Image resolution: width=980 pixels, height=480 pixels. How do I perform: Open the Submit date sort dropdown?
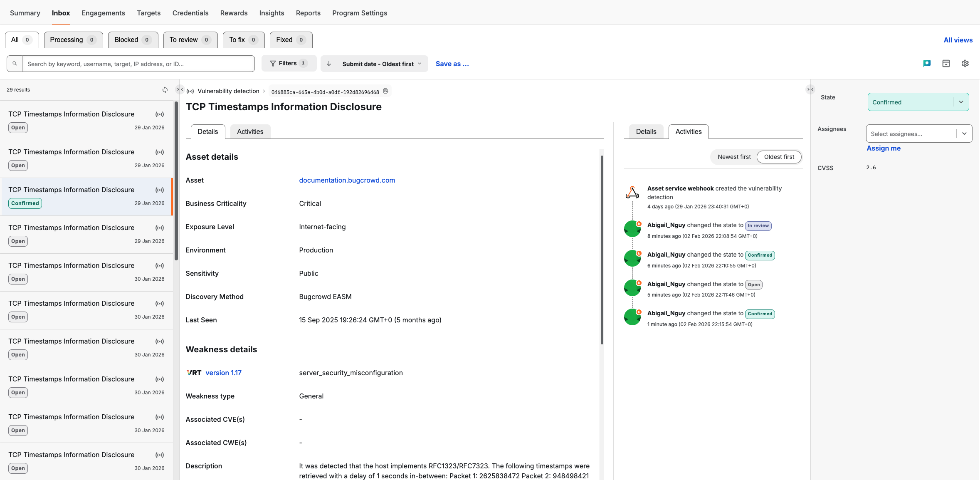(x=373, y=64)
